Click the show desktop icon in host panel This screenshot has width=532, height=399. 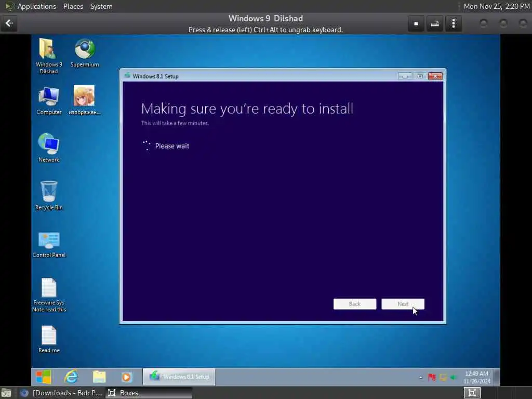point(6,393)
